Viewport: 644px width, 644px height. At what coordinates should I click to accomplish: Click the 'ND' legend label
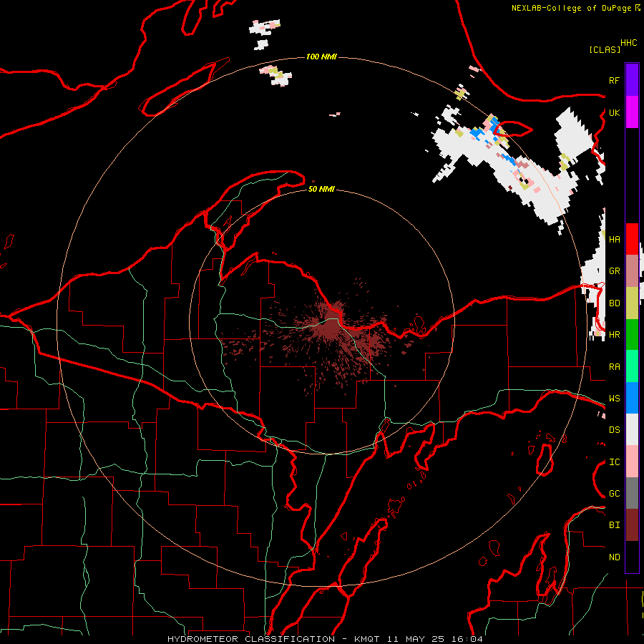tap(614, 557)
